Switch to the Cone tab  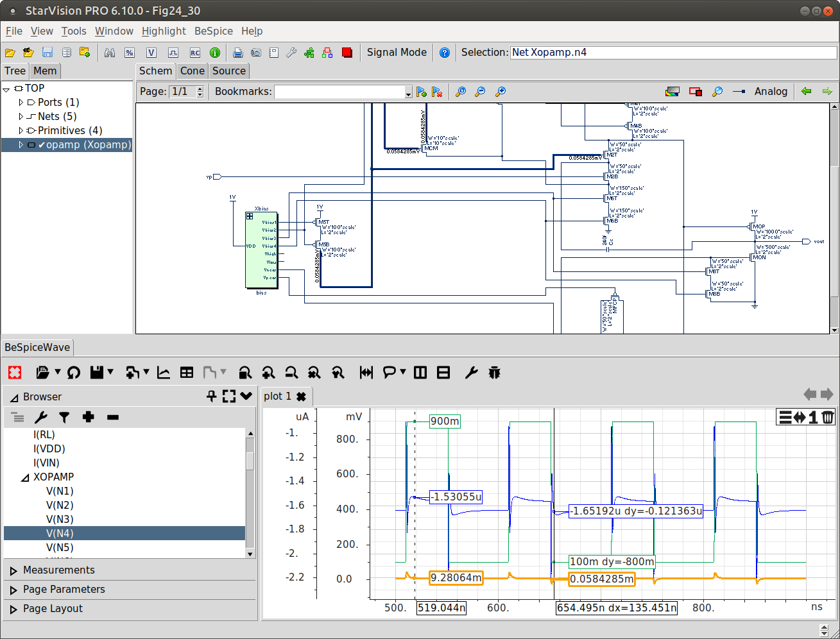point(192,71)
